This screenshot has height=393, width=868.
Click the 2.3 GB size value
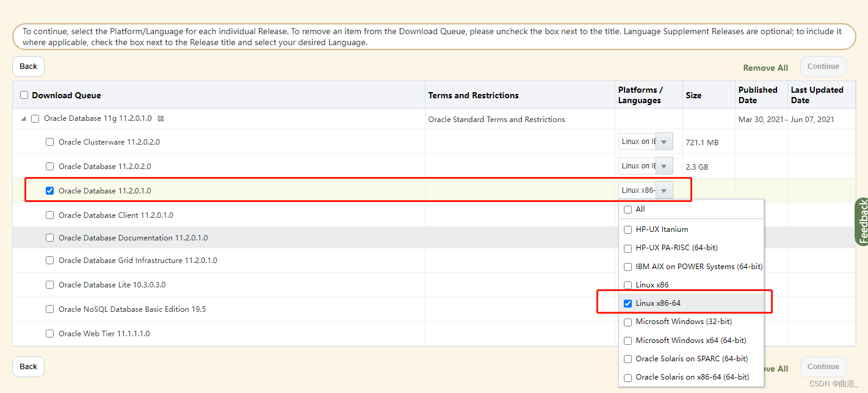pos(697,167)
